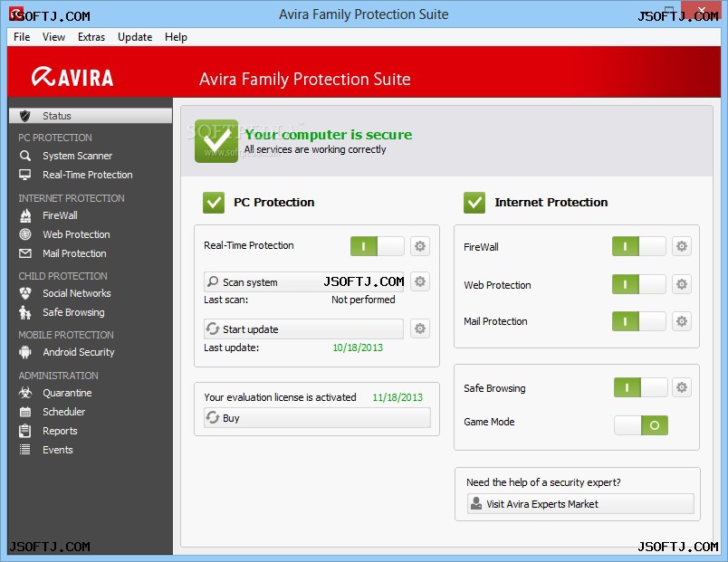Screen dimensions: 728x562
Task: Toggle the Safe Browsing switch
Action: click(x=641, y=387)
